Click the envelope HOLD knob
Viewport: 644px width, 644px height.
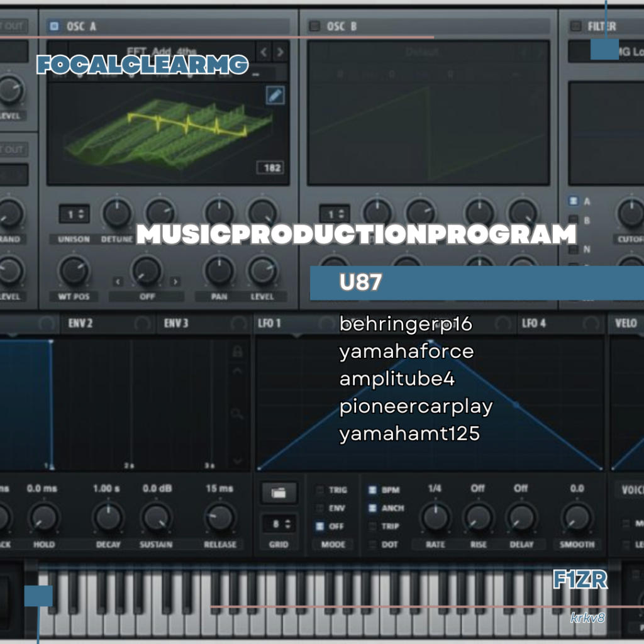[44, 518]
